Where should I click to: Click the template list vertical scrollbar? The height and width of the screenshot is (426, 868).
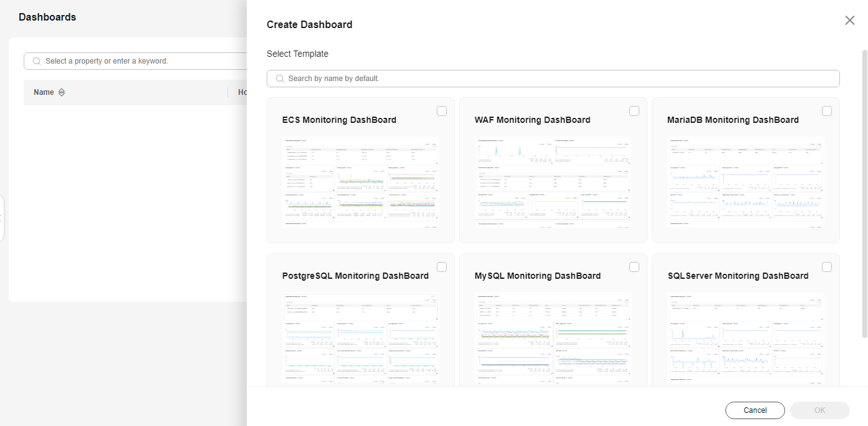[864, 193]
